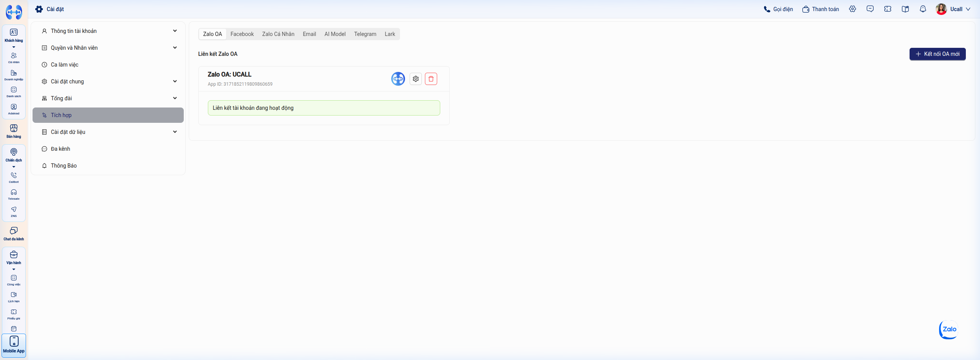Select Đa kênh in settings menu

coord(108,149)
